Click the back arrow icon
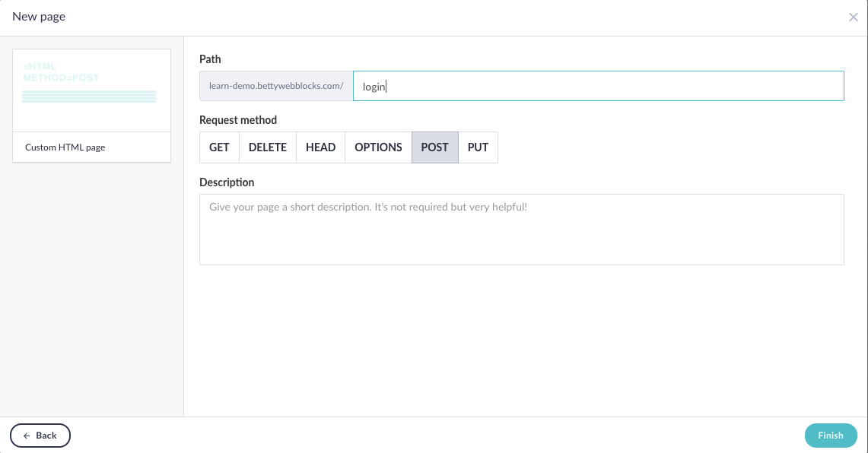This screenshot has width=868, height=453. (27, 435)
